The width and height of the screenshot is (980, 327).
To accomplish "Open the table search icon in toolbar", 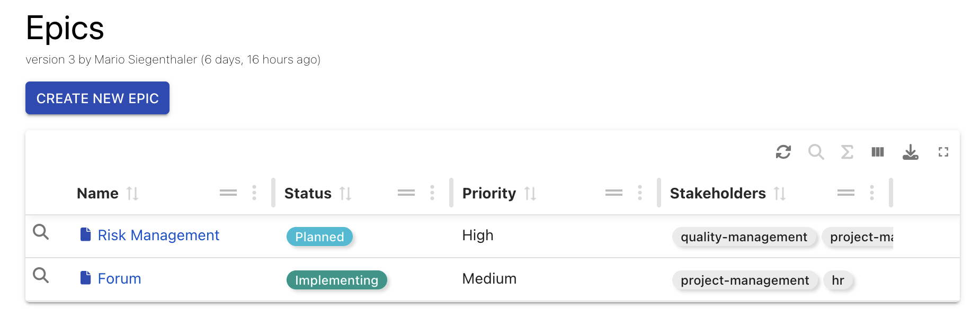I will click(x=816, y=152).
